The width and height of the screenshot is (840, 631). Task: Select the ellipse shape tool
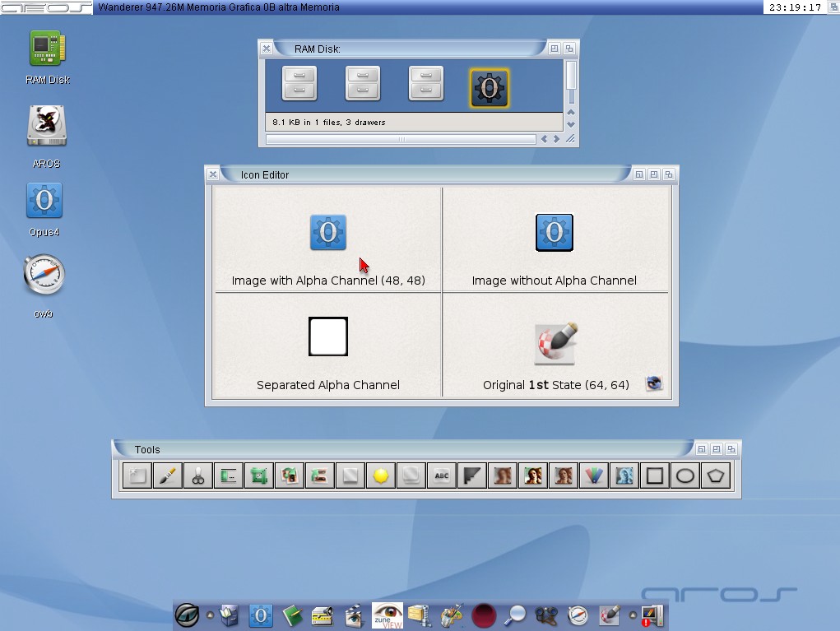point(685,476)
